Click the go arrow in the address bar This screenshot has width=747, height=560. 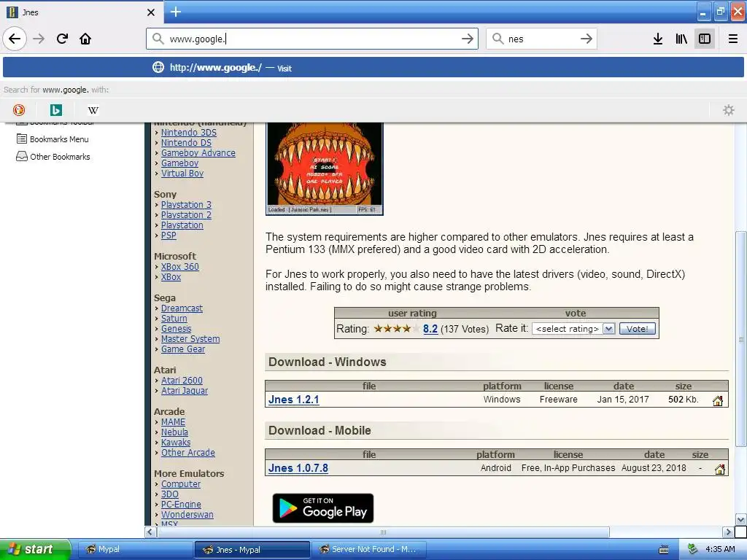click(x=468, y=39)
